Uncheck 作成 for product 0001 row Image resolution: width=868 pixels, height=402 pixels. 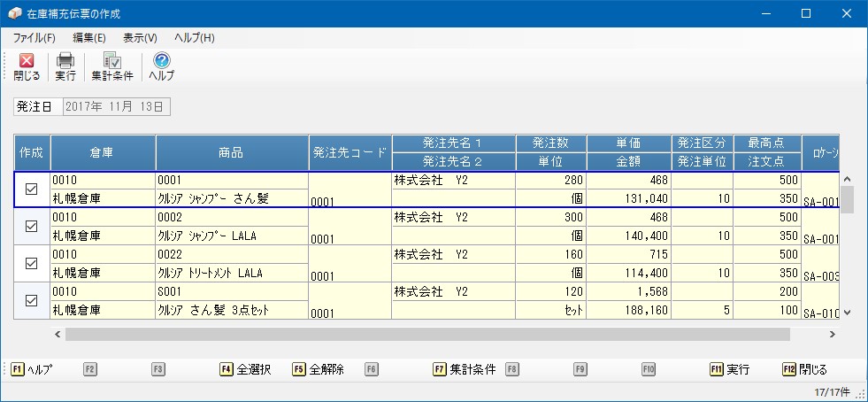(32, 189)
